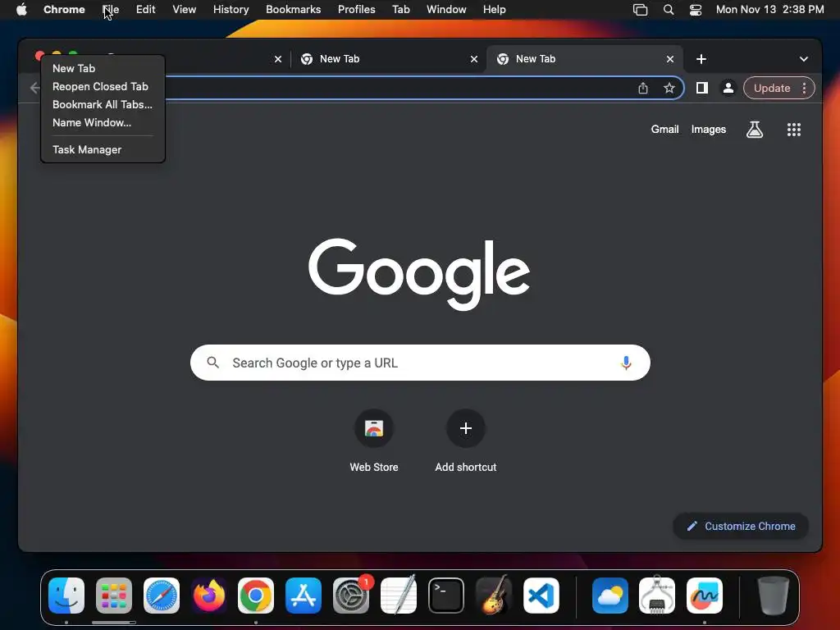Open the profile avatar icon
Viewport: 840px width, 630px height.
click(728, 88)
